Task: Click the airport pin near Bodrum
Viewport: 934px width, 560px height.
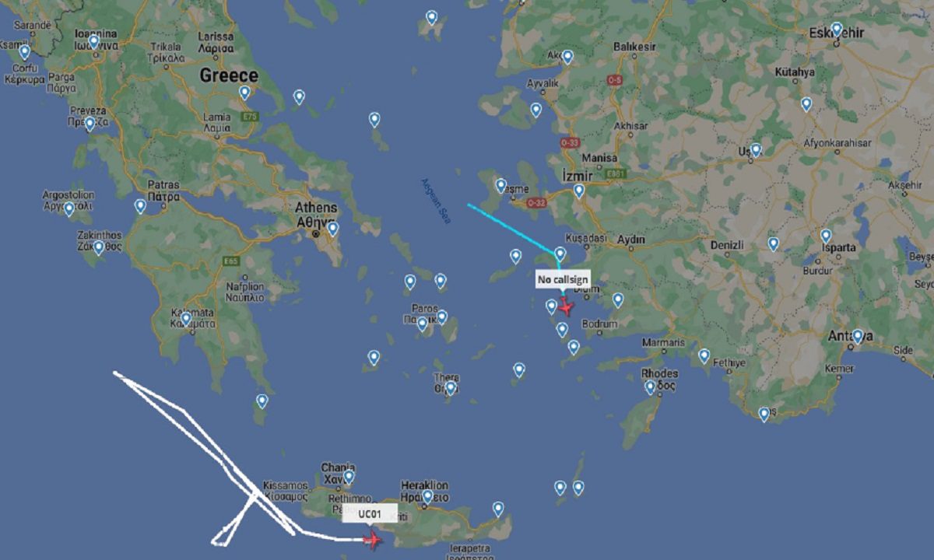Action: click(618, 299)
